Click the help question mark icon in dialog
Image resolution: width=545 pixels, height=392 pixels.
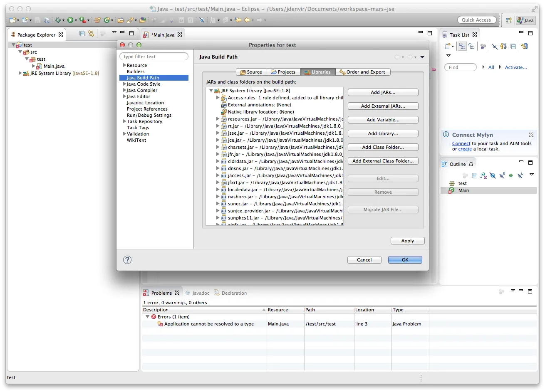point(127,260)
